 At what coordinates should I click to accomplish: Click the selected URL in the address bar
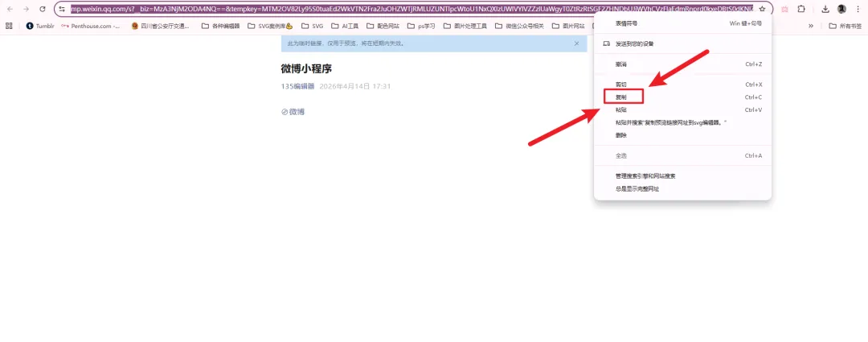point(411,9)
